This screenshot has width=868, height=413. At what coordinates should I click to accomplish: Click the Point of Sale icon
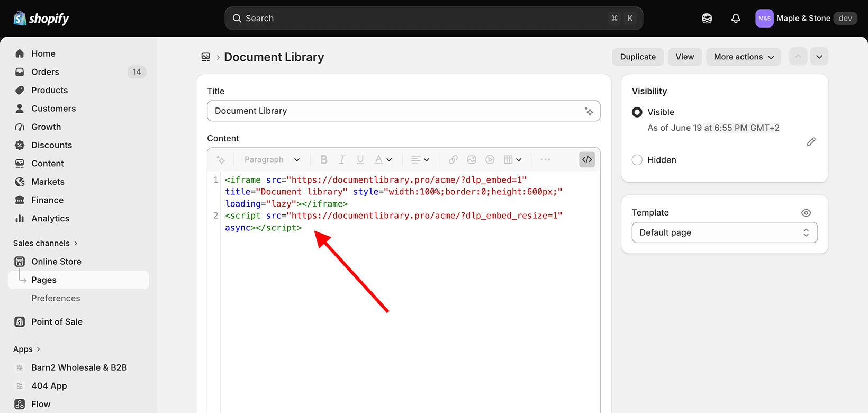pos(20,321)
